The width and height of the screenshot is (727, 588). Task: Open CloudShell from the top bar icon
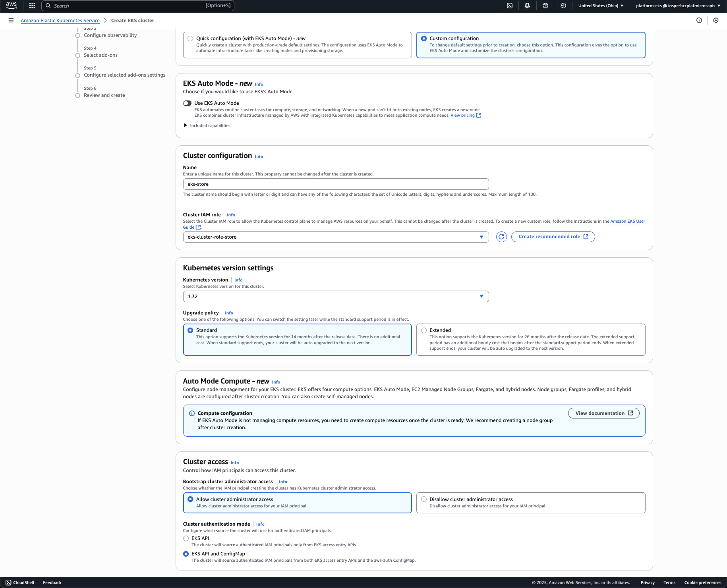point(510,6)
